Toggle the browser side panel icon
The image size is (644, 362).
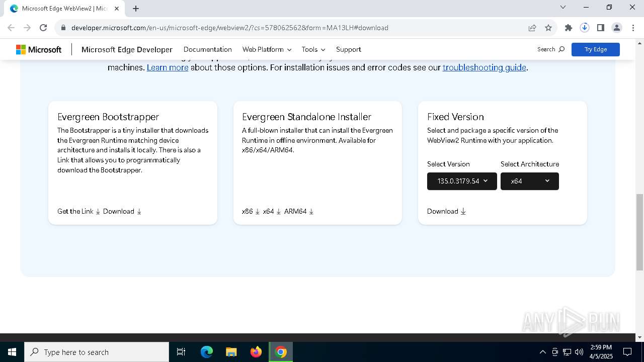pyautogui.click(x=601, y=28)
